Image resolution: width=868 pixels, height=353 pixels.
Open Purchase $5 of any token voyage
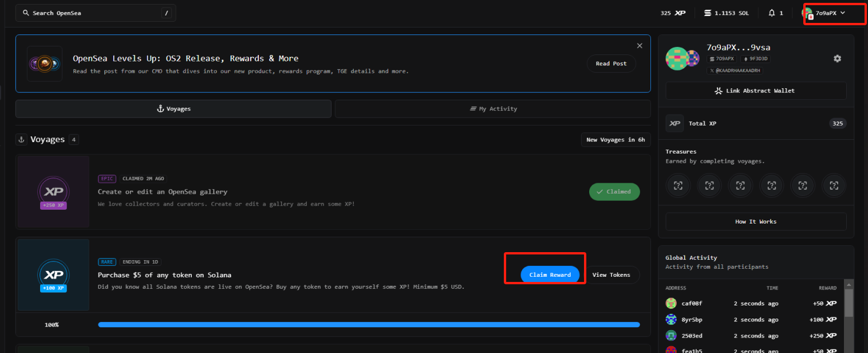pos(164,275)
